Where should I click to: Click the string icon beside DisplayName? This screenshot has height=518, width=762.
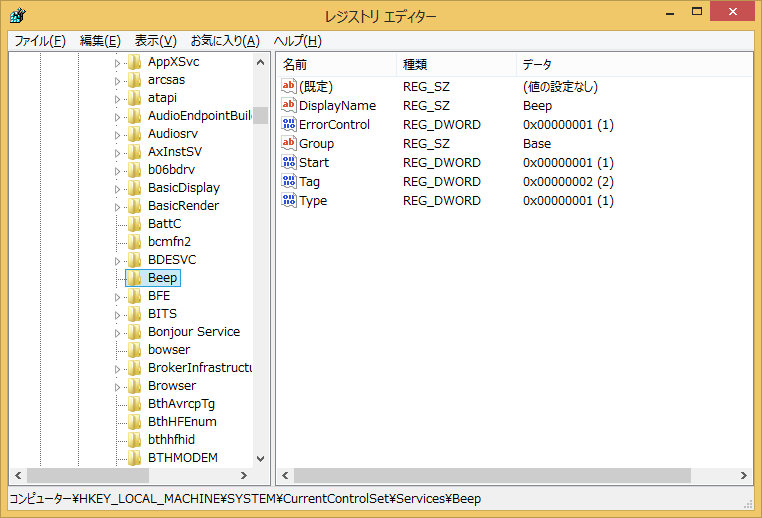289,105
